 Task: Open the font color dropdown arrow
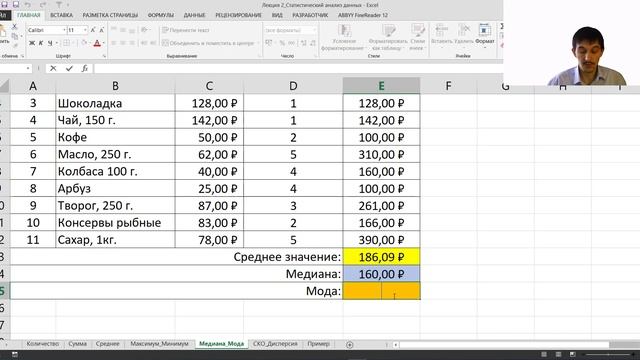[104, 43]
